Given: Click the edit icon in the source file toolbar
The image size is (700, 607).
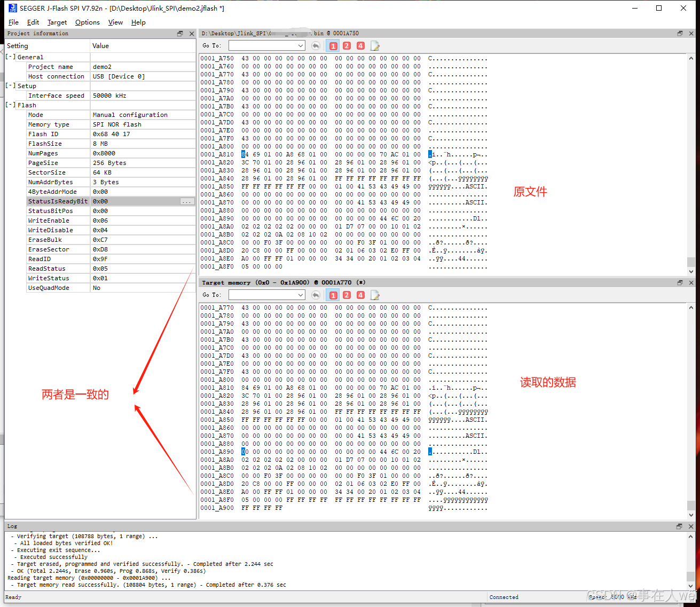Looking at the screenshot, I should (x=375, y=46).
